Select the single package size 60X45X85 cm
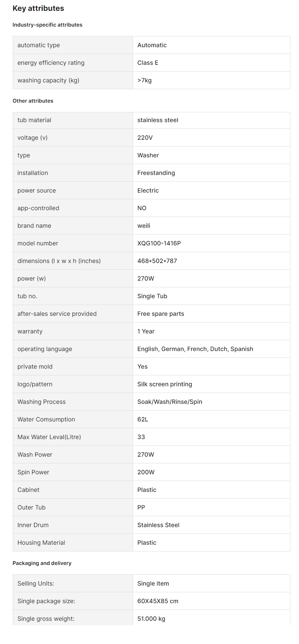 [158, 601]
